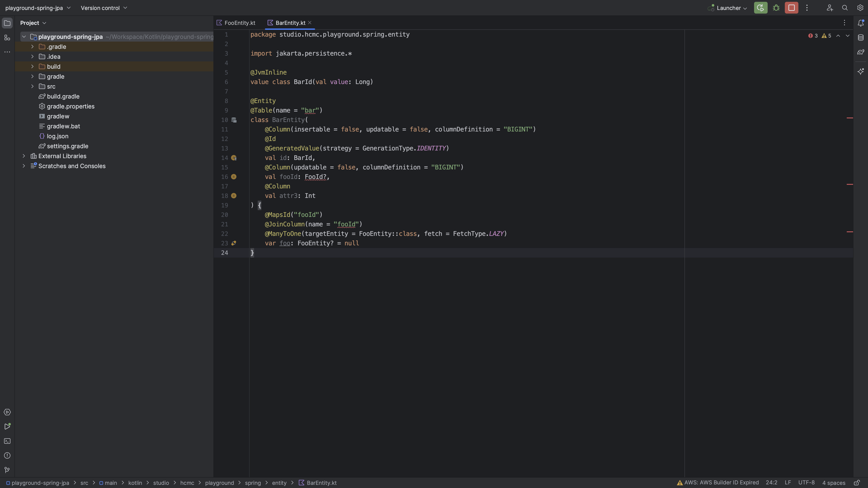Toggle the Project tool window
This screenshot has height=488, width=868.
click(x=7, y=23)
